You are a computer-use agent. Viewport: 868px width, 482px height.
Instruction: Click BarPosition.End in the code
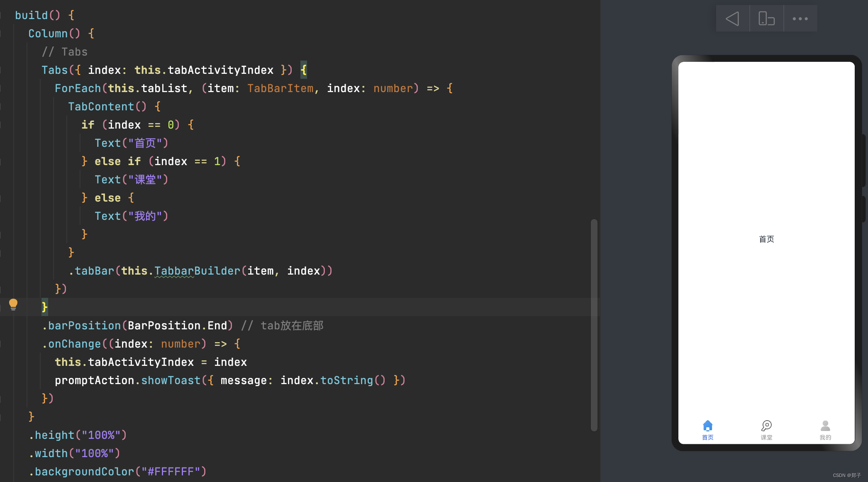(177, 326)
